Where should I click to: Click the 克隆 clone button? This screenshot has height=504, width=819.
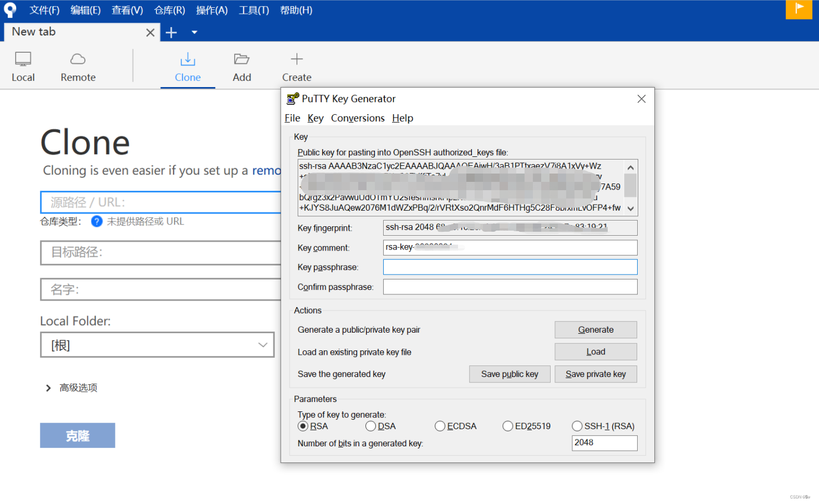coord(78,435)
